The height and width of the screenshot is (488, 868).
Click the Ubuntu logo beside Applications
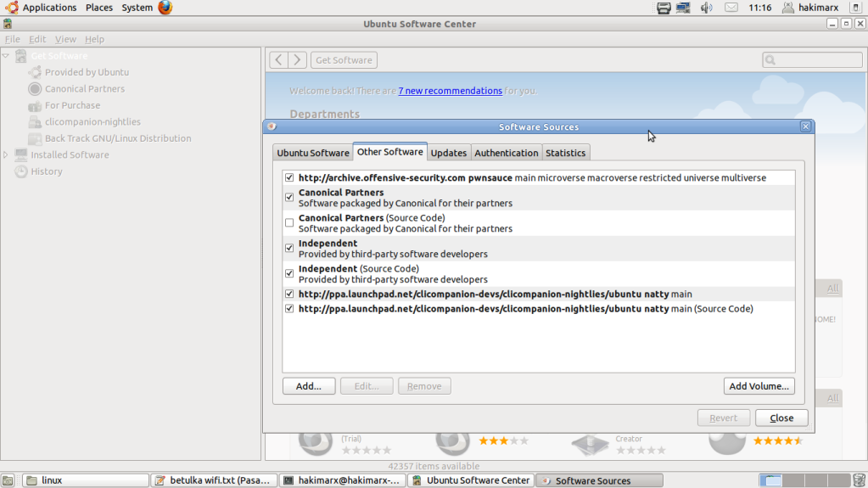11,7
